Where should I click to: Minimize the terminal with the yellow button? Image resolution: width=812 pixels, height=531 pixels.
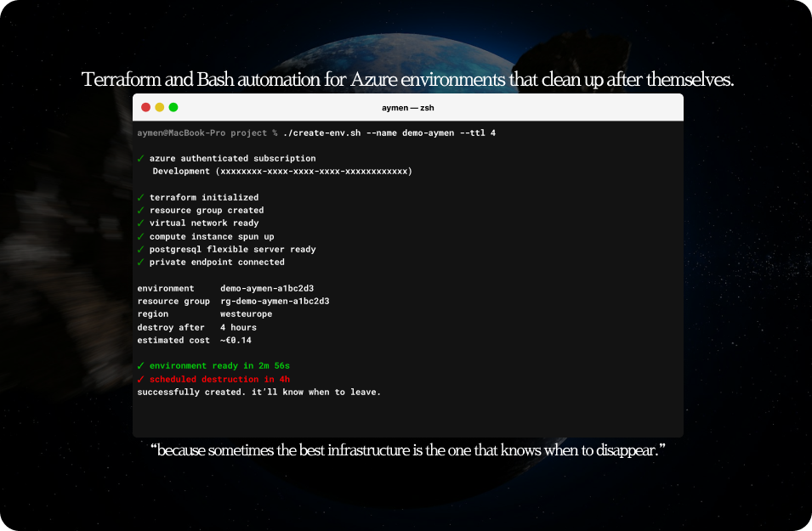point(160,107)
